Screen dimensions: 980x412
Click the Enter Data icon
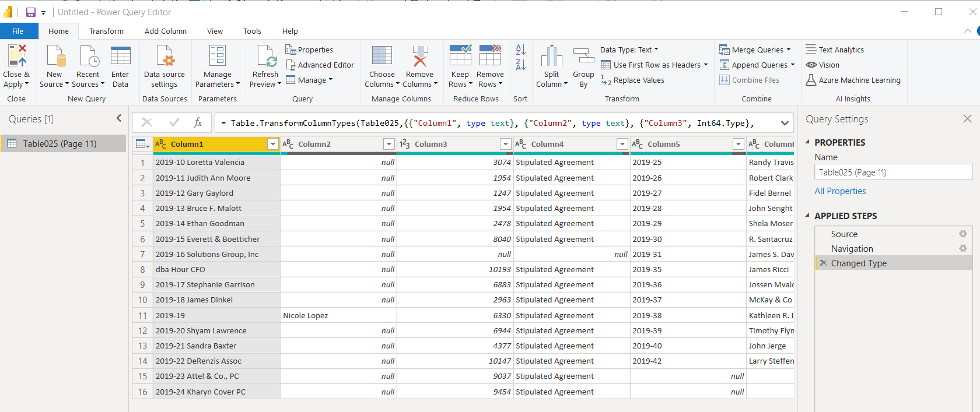point(121,57)
